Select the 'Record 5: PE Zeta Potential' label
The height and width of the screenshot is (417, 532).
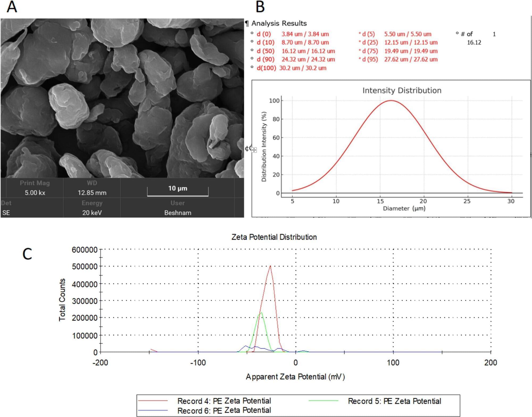394,401
